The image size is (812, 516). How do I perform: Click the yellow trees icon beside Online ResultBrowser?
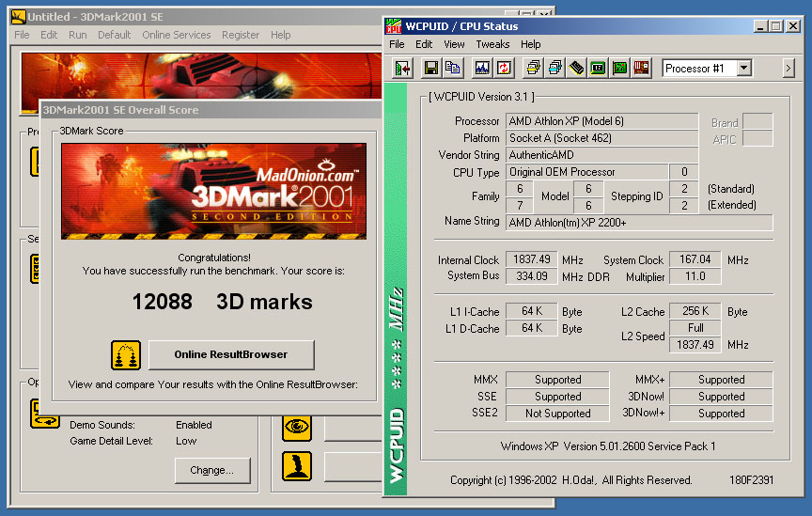(126, 355)
